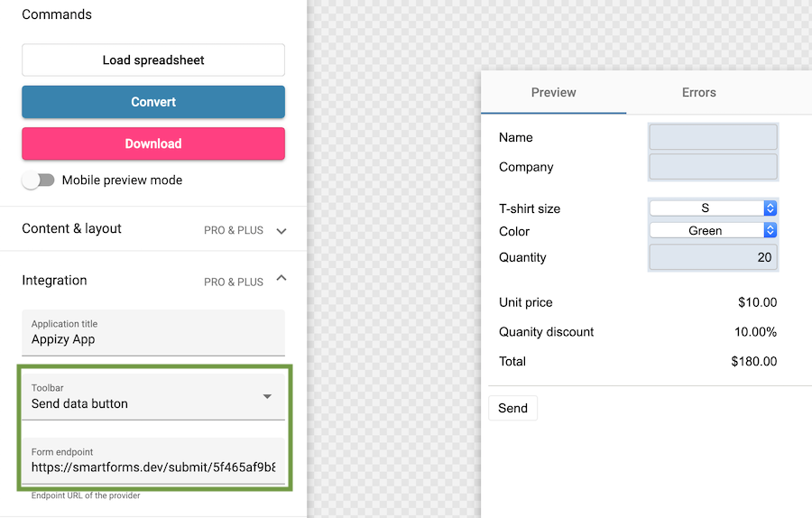
Task: Click the Quantity field showing 20
Action: pyautogui.click(x=713, y=257)
